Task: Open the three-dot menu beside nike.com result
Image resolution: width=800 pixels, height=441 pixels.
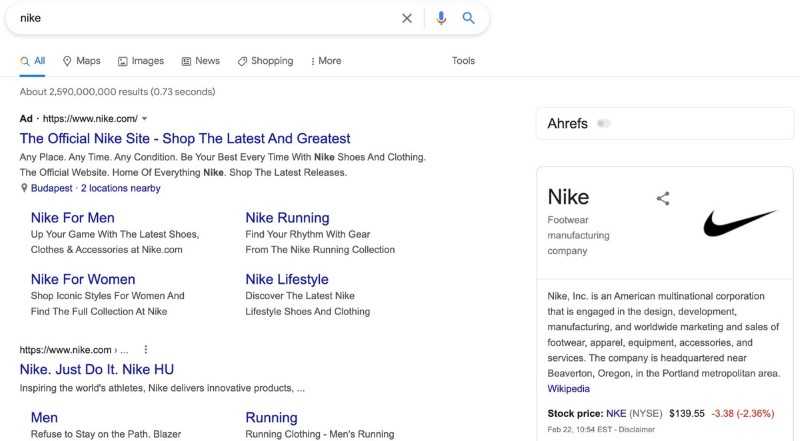Action: click(146, 350)
